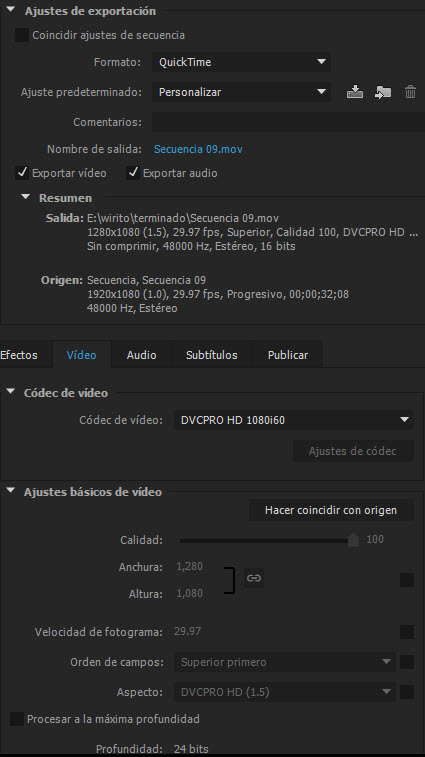Toggle the width-height link chain icon
Viewport: 425px width, 757px height.
click(254, 578)
